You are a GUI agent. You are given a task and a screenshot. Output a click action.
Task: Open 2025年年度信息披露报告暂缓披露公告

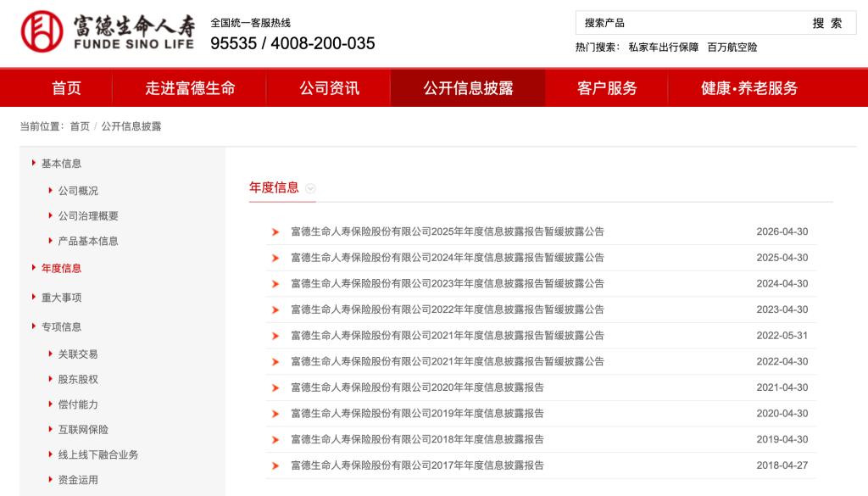(x=448, y=231)
